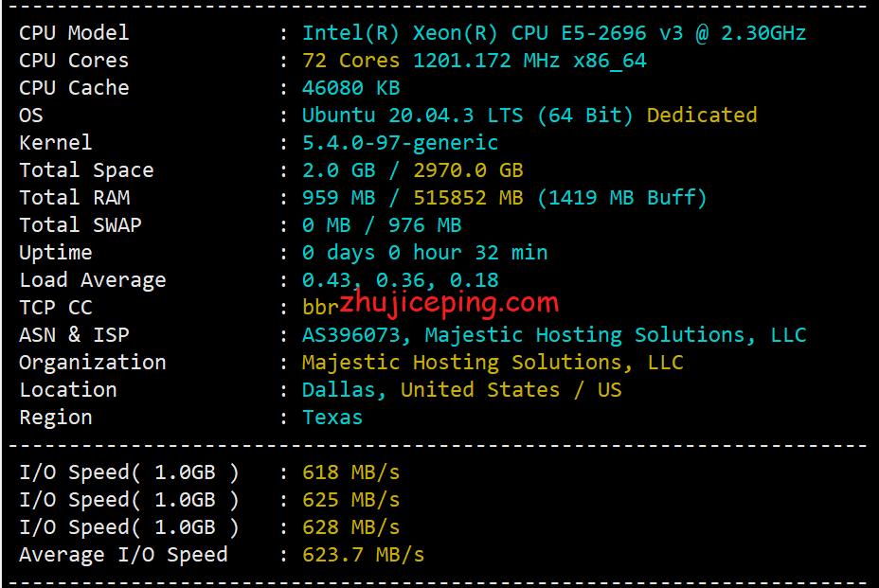879x588 pixels.
Task: Click the zhujiceping.com watermark text
Action: [x=449, y=303]
